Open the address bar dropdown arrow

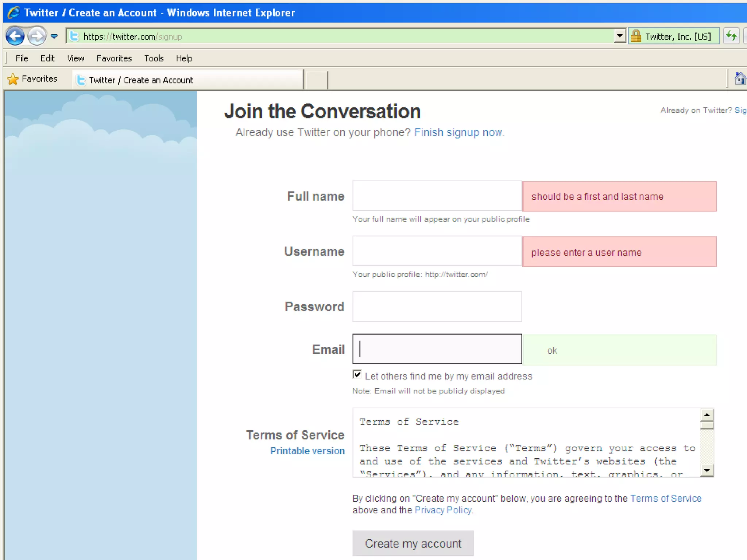[x=619, y=36]
